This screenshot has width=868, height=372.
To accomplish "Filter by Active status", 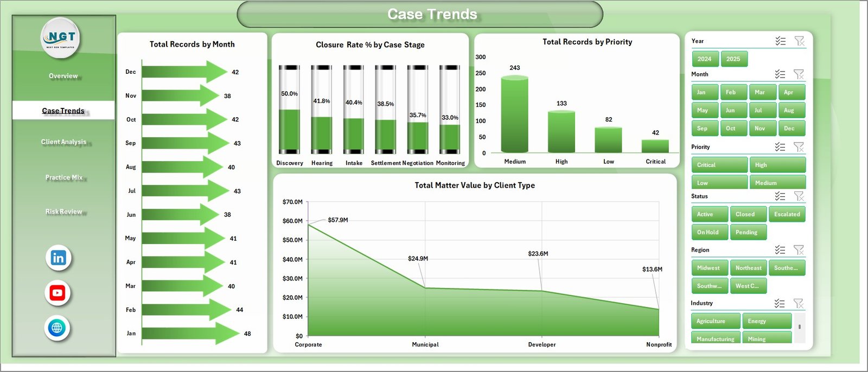I will click(x=710, y=214).
